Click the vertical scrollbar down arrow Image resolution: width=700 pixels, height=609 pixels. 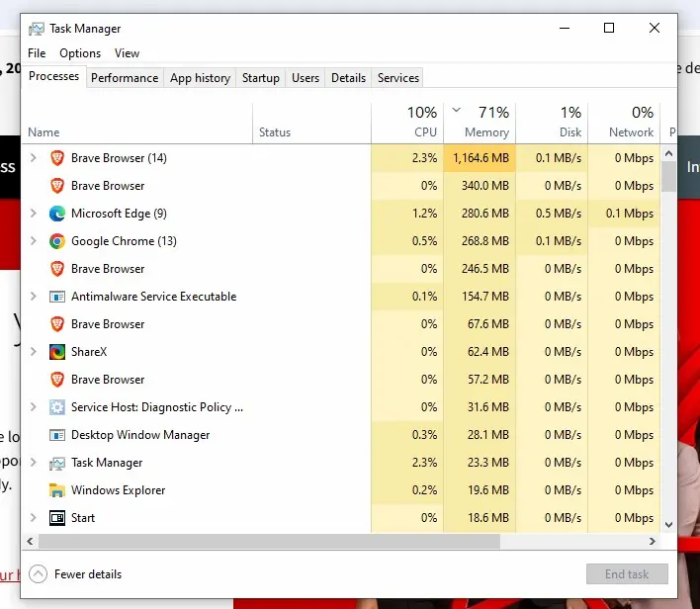(x=668, y=525)
